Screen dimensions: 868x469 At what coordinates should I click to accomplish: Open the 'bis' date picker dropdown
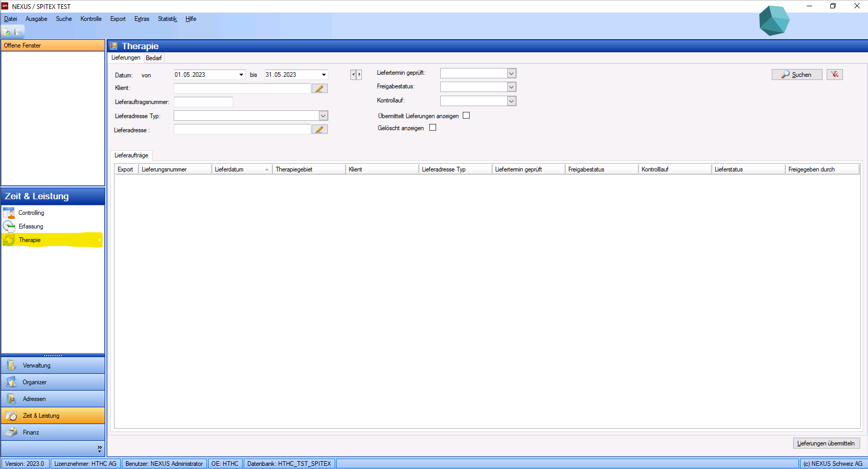pos(324,75)
